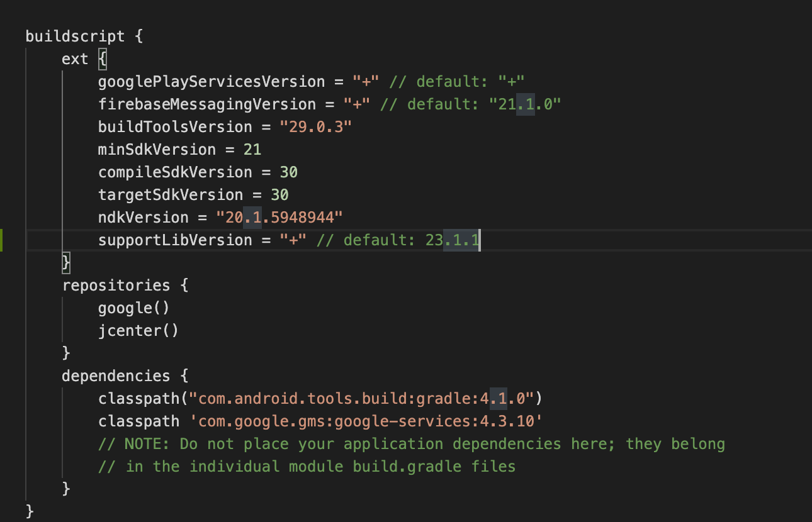
Task: Click the value 30 after compileSdkVersion
Action: [x=289, y=172]
